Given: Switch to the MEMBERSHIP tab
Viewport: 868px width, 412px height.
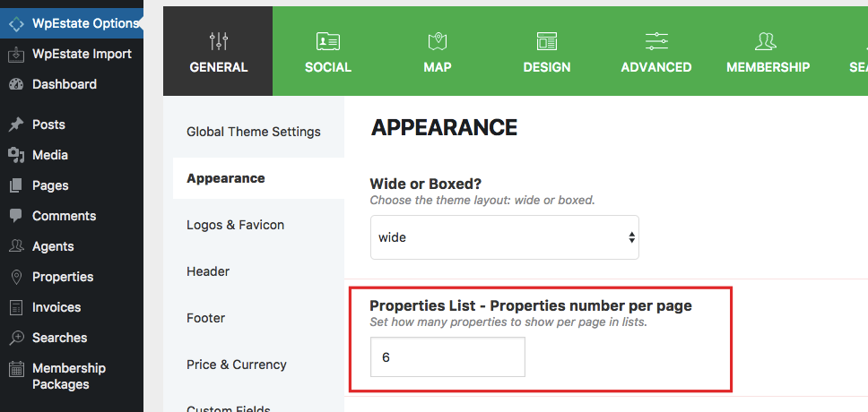Looking at the screenshot, I should tap(768, 51).
